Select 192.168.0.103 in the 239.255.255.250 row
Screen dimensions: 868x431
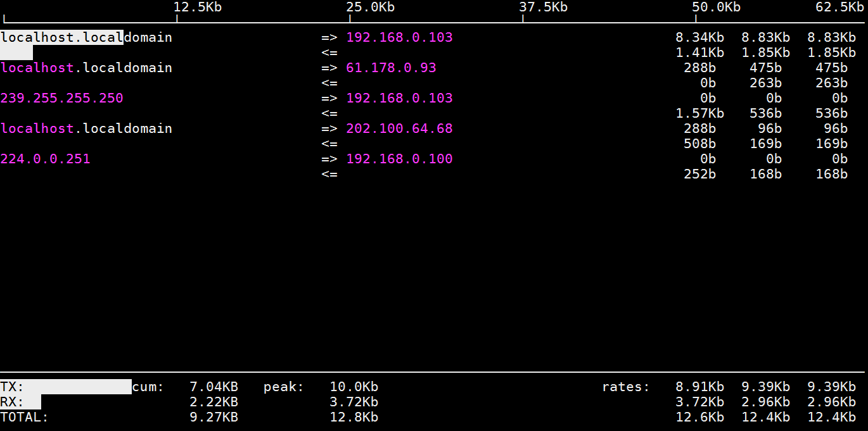click(399, 98)
